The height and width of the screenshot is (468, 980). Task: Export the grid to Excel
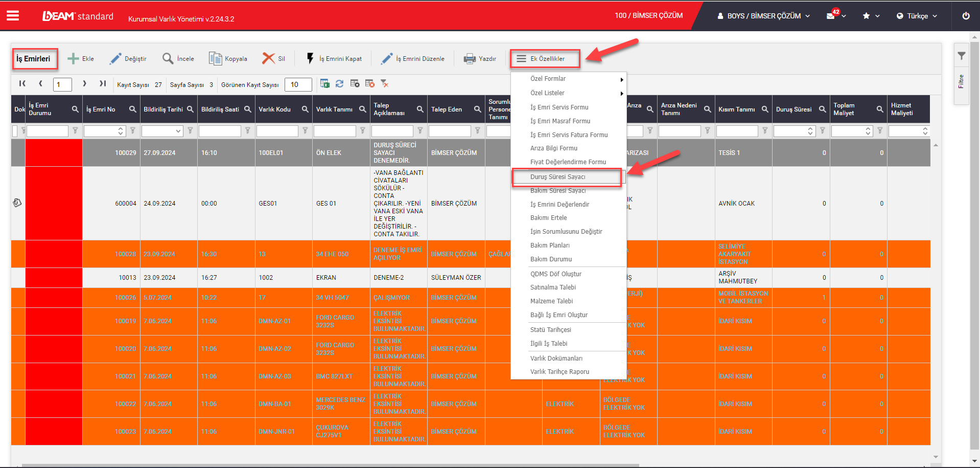324,83
